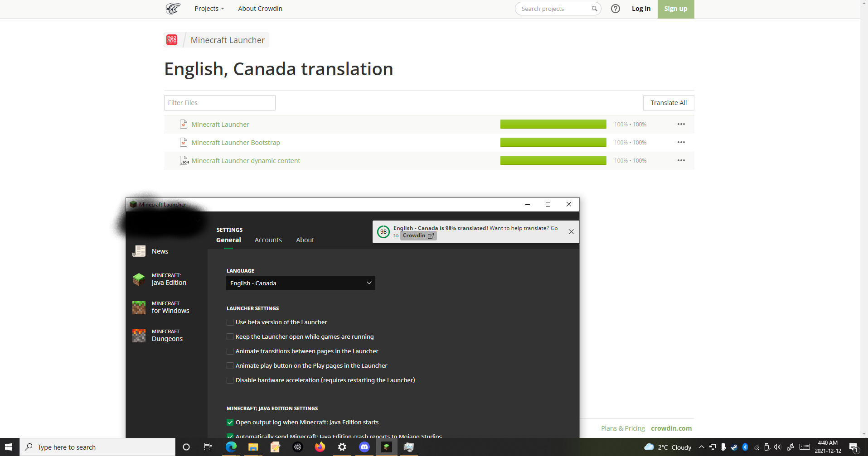Open the taskbar clock showing 4:40 AM
Viewport: 868px width, 456px height.
point(828,447)
